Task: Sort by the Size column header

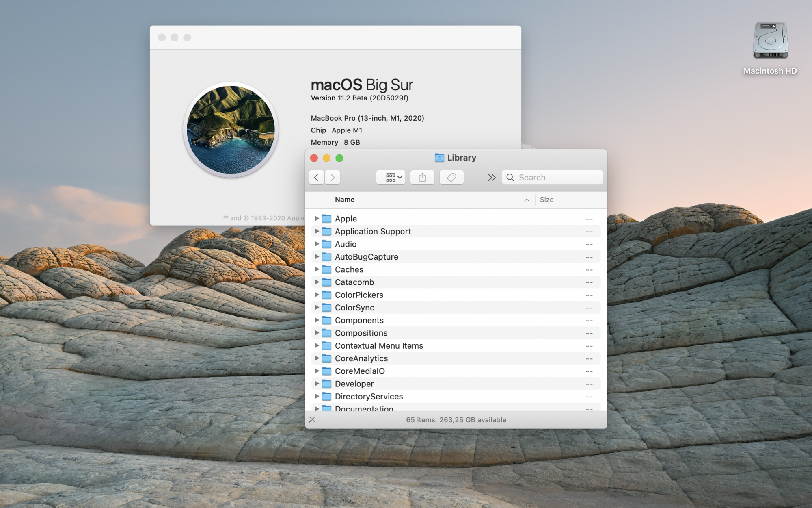Action: [546, 200]
